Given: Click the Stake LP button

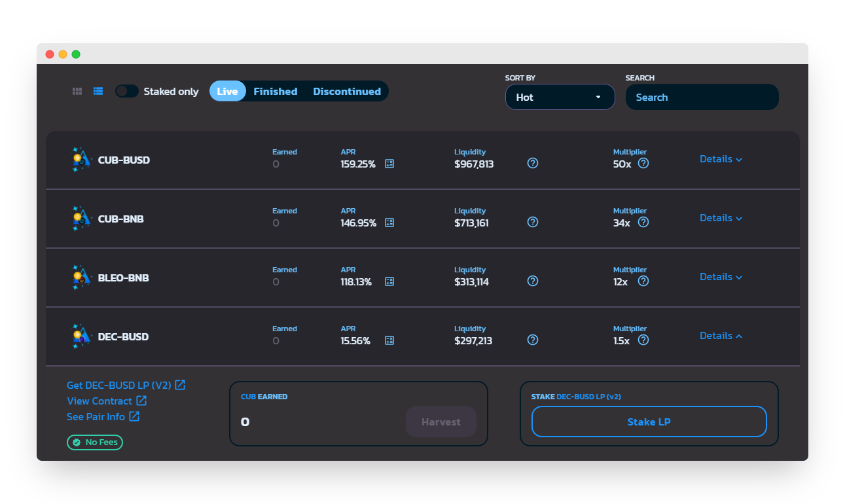Looking at the screenshot, I should click(649, 422).
